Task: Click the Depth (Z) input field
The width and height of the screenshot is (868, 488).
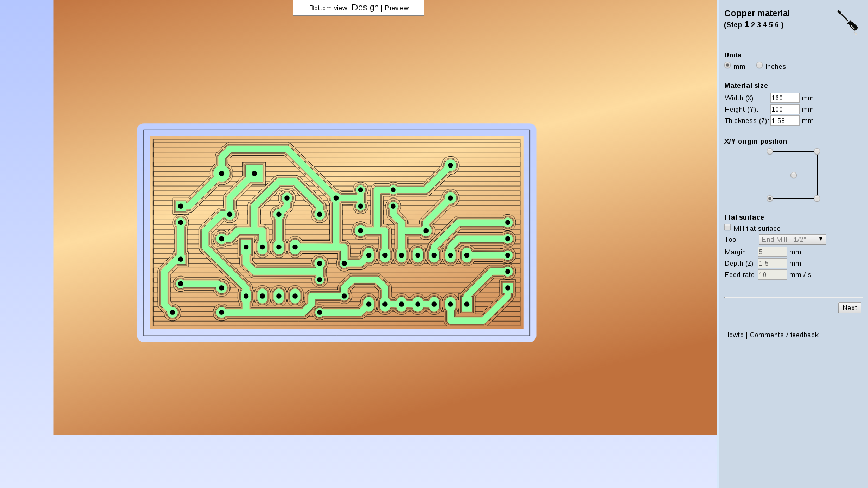Action: 773,264
